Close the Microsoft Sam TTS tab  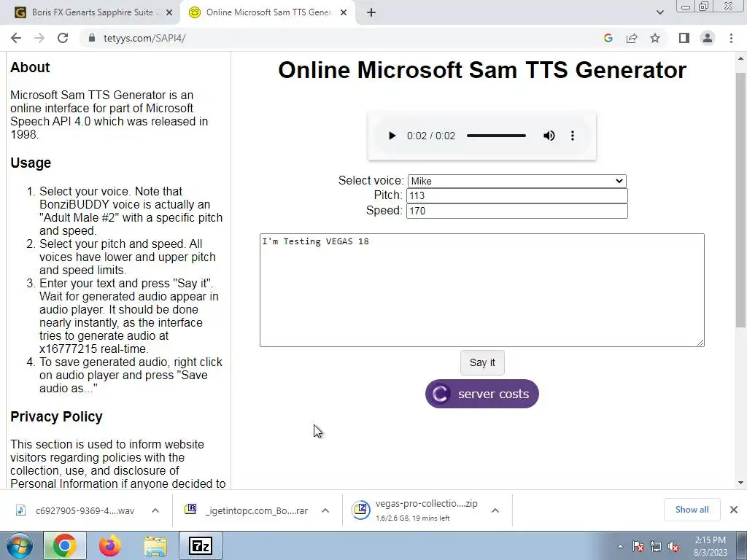click(x=344, y=13)
